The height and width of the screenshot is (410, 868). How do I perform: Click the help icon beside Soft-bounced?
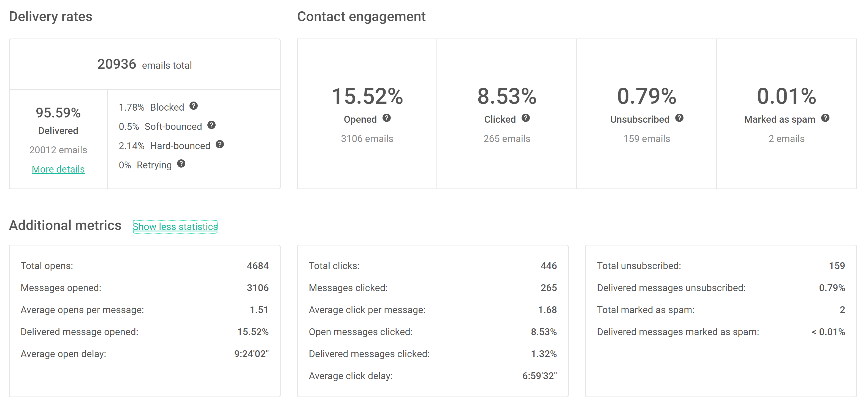[211, 125]
